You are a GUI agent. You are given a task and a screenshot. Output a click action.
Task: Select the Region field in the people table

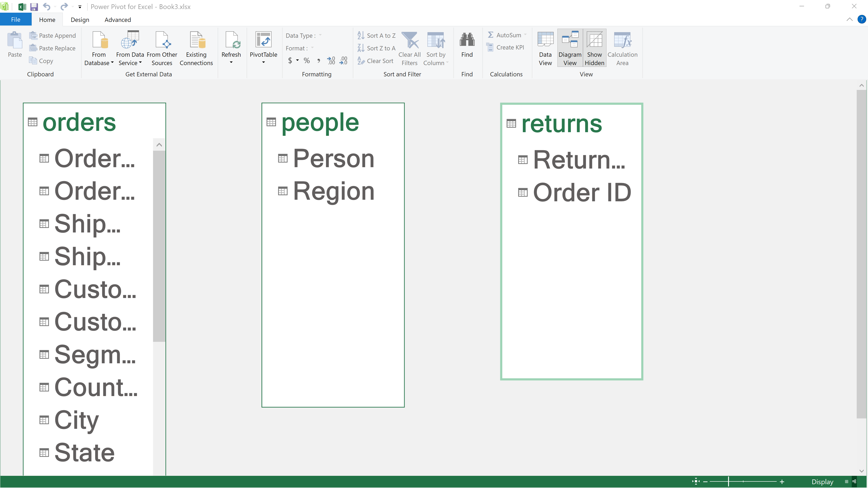(x=334, y=191)
